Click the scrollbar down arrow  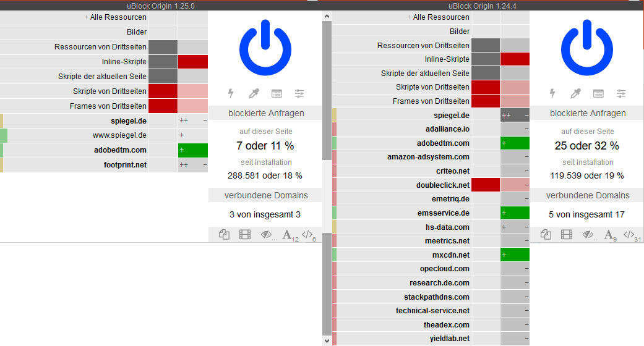327,340
